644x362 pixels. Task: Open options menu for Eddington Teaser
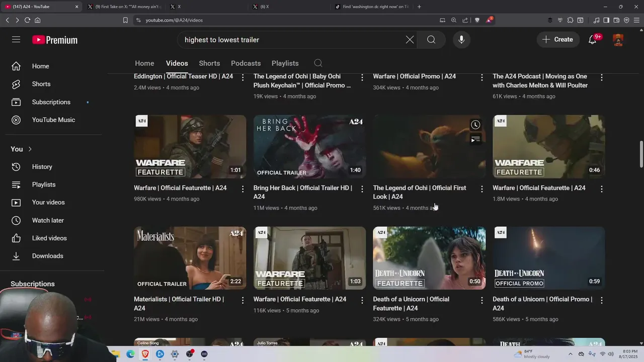tap(243, 77)
